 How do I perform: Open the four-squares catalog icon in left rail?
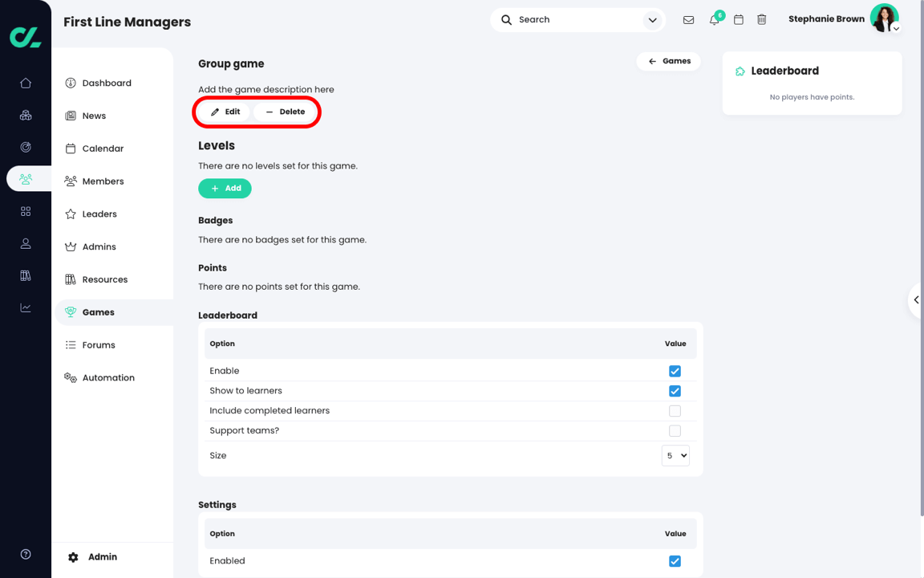tap(26, 211)
